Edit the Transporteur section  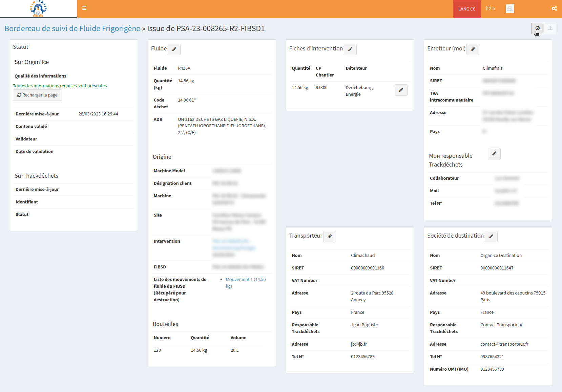click(x=330, y=237)
